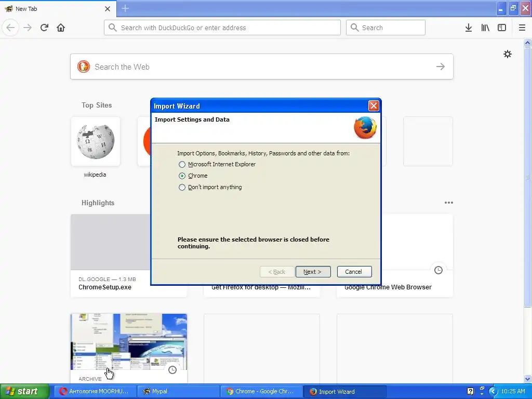Switch to Mypal taskbar button
532x399 pixels.
pyautogui.click(x=178, y=391)
